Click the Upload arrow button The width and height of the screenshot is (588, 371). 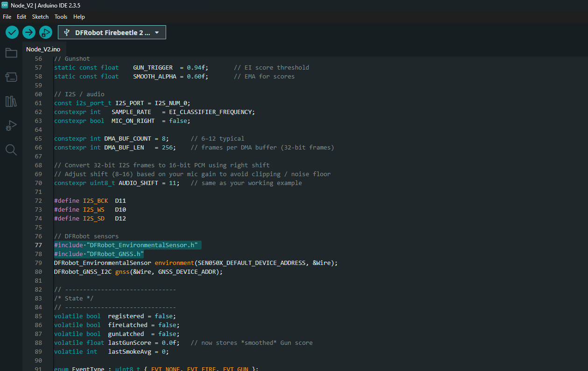coord(29,32)
